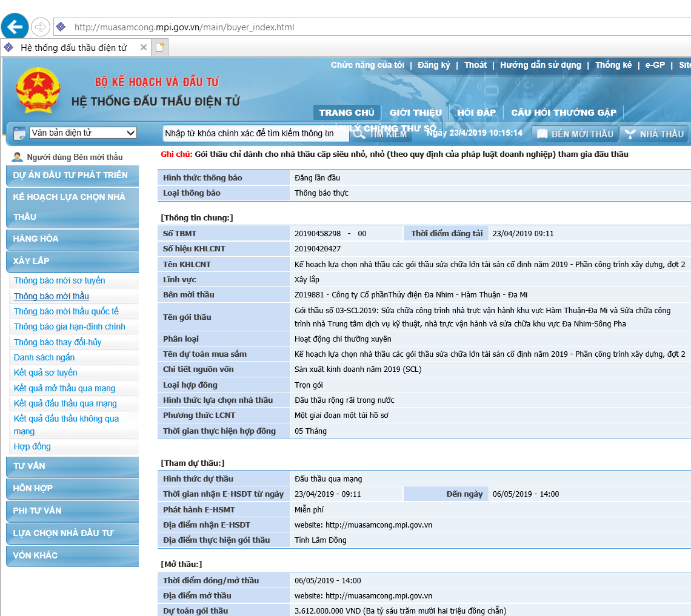
Task: Click the site favicon in address bar
Action: tap(61, 27)
